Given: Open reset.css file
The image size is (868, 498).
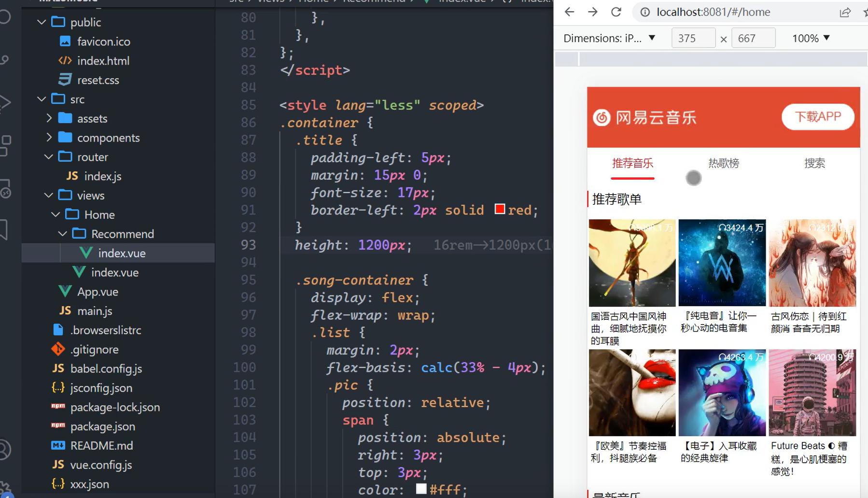Looking at the screenshot, I should point(98,80).
